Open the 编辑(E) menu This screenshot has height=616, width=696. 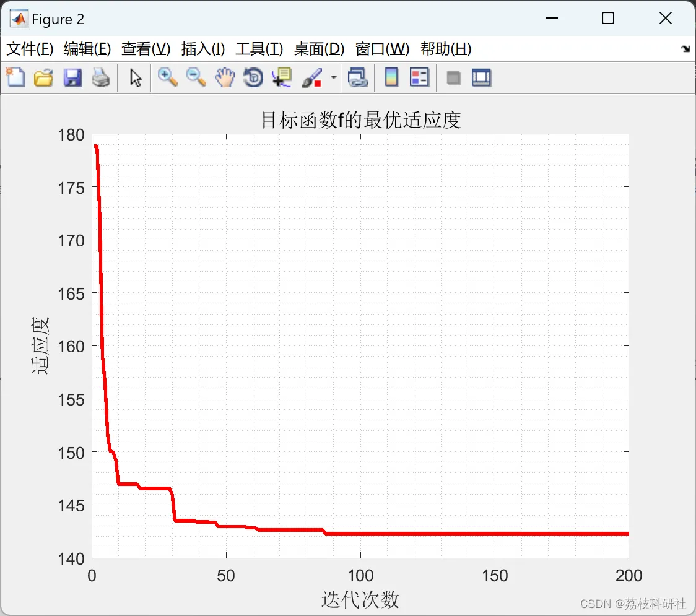click(x=87, y=49)
